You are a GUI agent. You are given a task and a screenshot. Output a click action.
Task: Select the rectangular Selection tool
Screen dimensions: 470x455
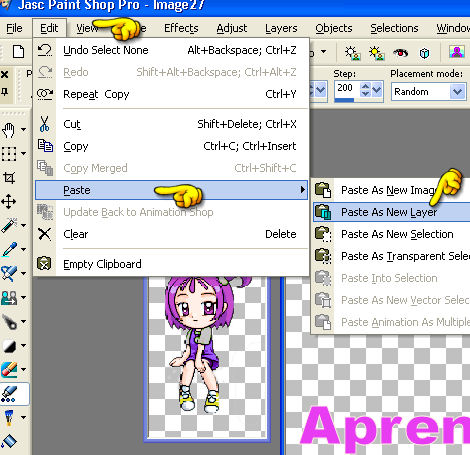(x=9, y=154)
